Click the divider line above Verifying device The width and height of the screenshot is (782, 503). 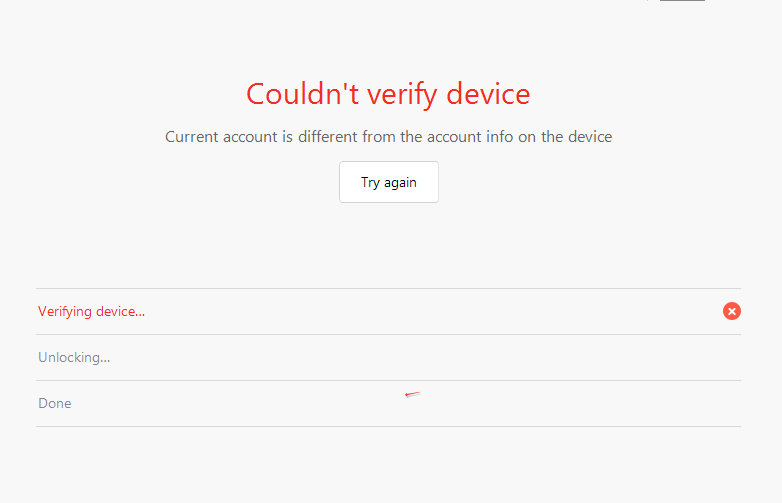(x=388, y=288)
